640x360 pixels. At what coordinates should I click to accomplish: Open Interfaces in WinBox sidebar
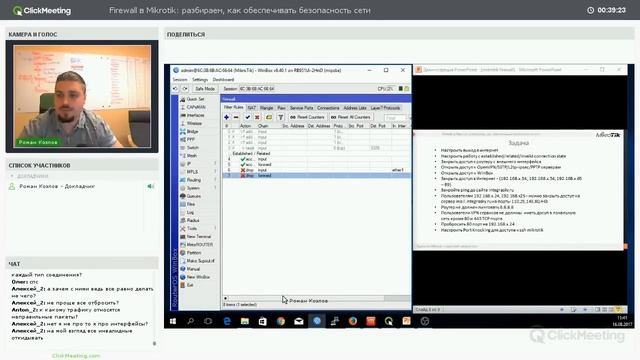[x=193, y=115]
